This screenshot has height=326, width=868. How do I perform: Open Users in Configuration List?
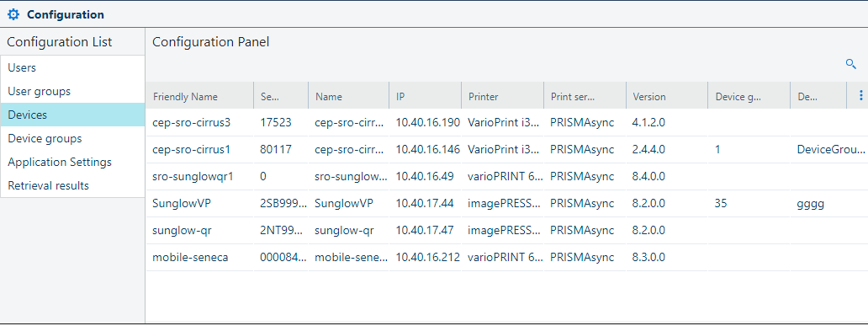point(72,67)
